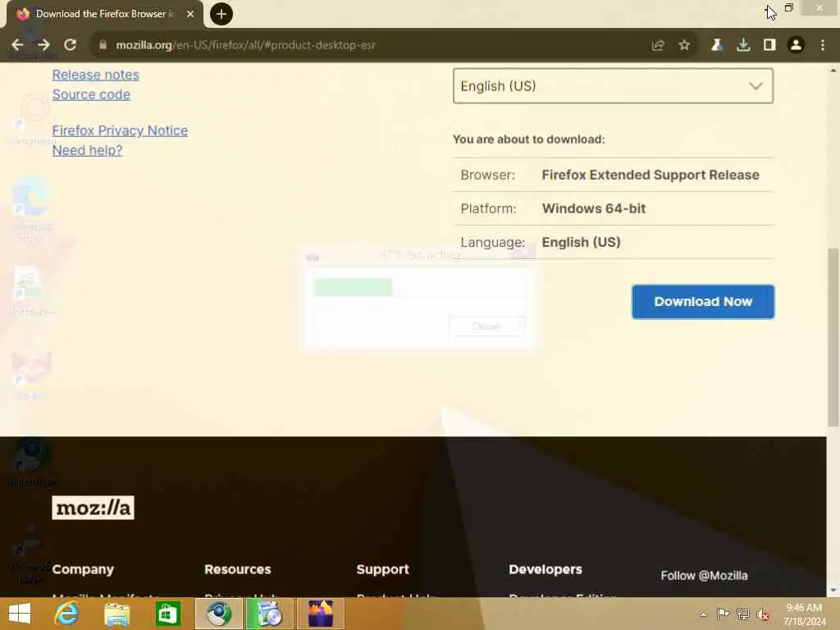Switch to the blue globe browser taskbar icon
Image resolution: width=840 pixels, height=630 pixels.
tap(219, 614)
